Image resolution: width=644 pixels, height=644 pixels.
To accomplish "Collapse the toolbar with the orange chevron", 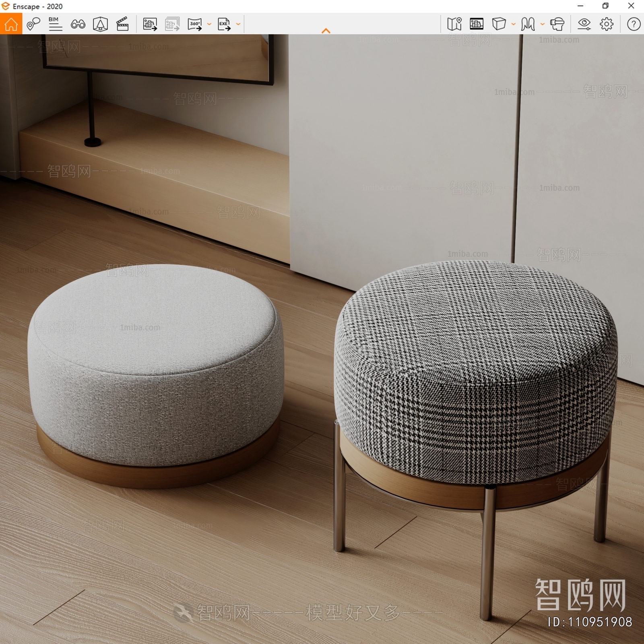I will click(326, 31).
